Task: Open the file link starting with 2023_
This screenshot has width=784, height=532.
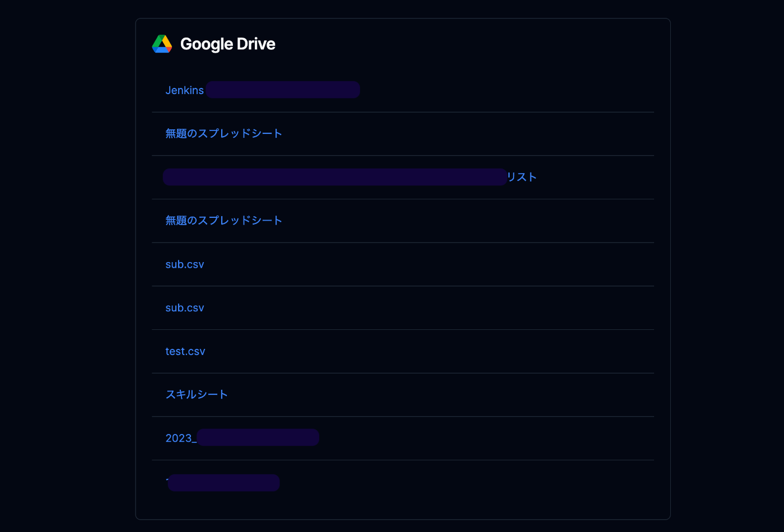Action: coord(242,438)
